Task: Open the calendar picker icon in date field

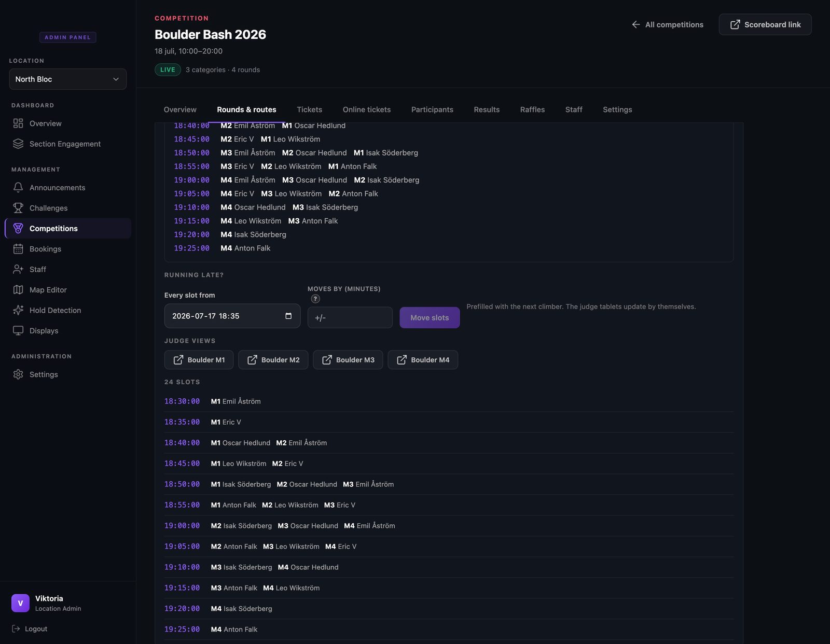Action: (x=288, y=316)
